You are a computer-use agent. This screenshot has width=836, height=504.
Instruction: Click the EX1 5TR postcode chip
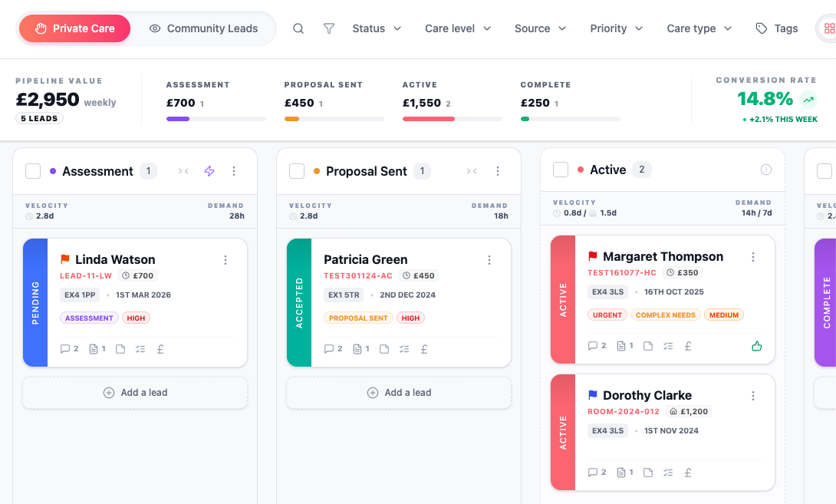point(344,295)
